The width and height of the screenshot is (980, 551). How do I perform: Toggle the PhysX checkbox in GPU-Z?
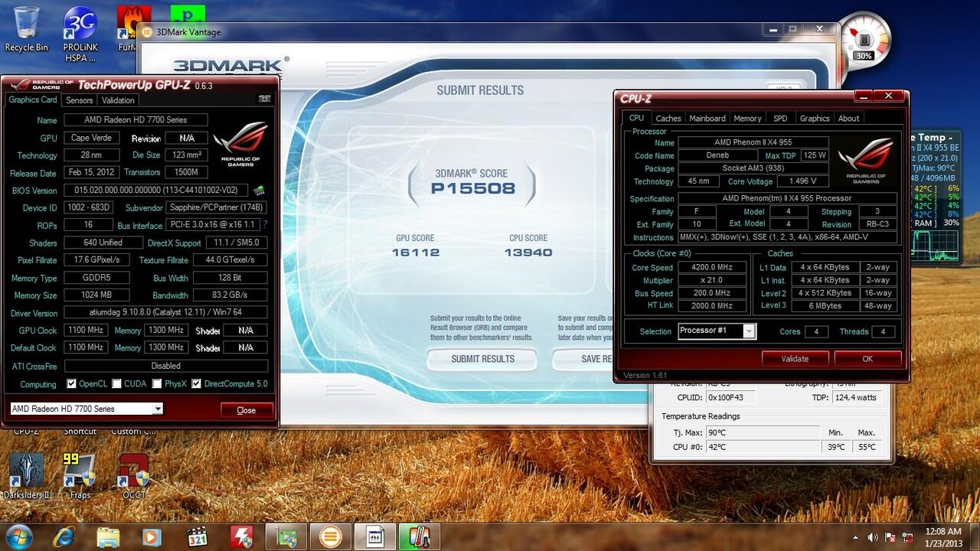pyautogui.click(x=157, y=383)
